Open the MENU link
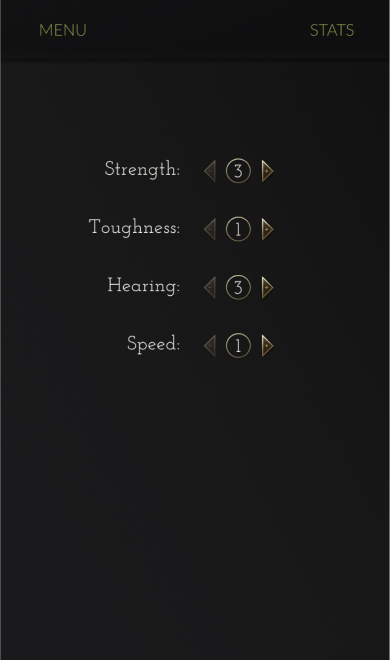This screenshot has width=391, height=661. coord(63,30)
